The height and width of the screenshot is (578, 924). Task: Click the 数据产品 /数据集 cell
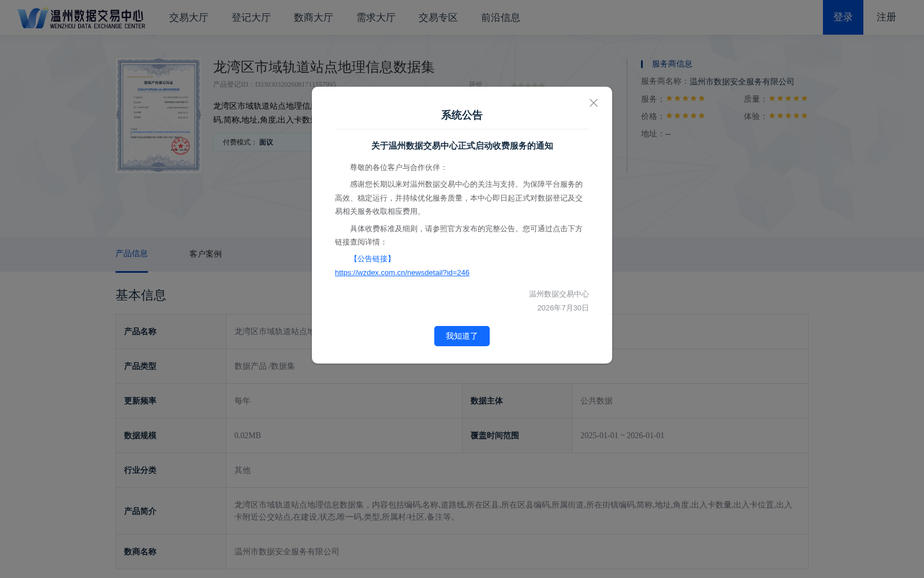(x=264, y=366)
